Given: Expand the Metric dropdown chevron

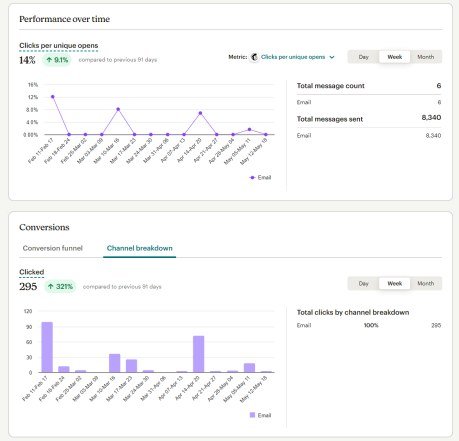Looking at the screenshot, I should point(332,57).
